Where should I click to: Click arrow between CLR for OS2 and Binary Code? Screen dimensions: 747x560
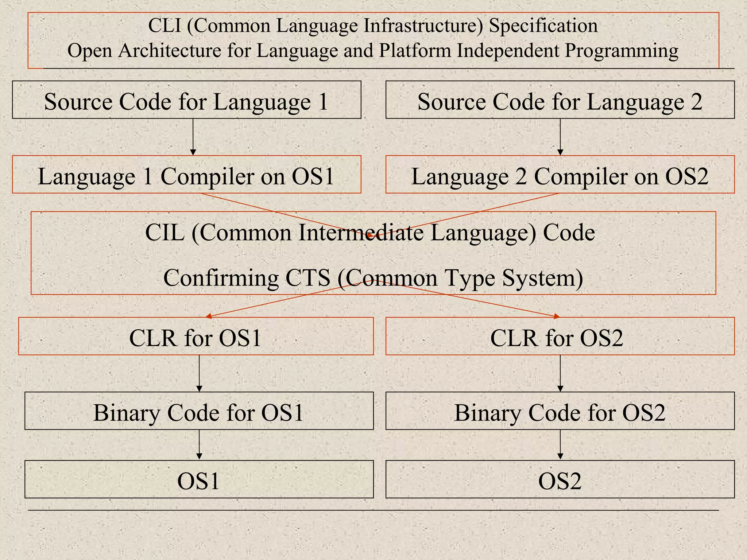coord(560,373)
